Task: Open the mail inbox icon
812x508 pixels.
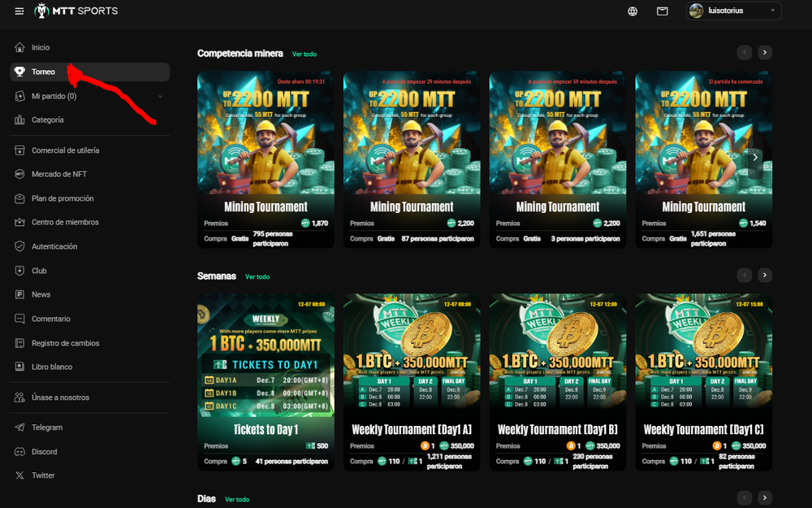Action: tap(663, 11)
